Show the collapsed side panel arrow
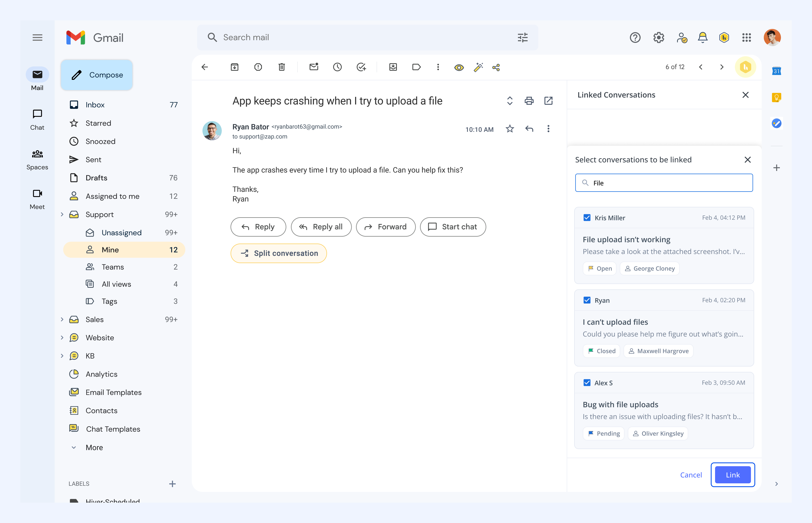Image resolution: width=812 pixels, height=523 pixels. point(776,484)
